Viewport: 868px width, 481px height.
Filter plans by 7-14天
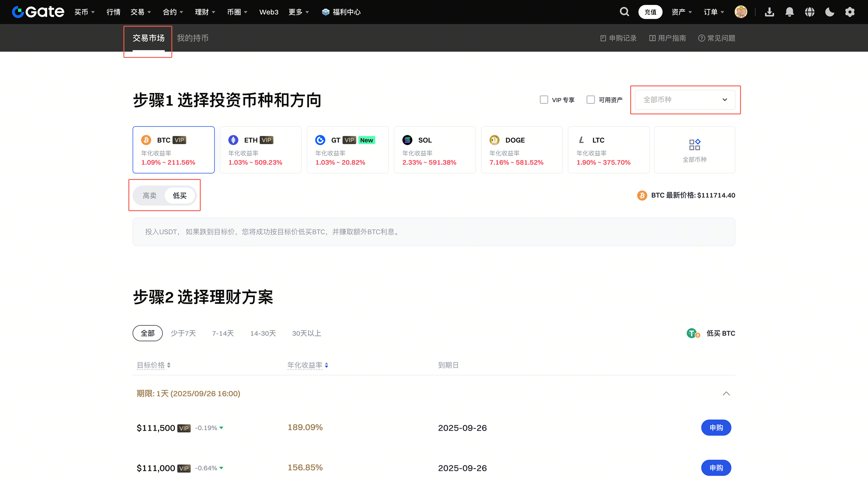point(223,333)
